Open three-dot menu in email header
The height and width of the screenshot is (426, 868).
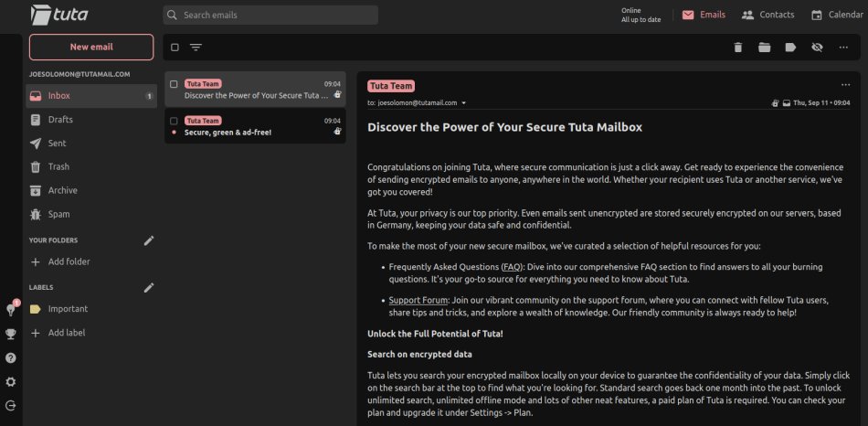[x=845, y=85]
